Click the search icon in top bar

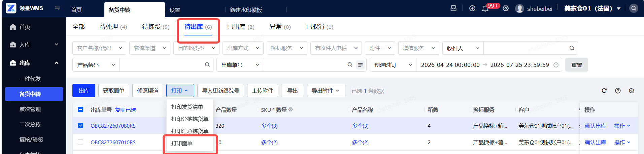click(634, 8)
